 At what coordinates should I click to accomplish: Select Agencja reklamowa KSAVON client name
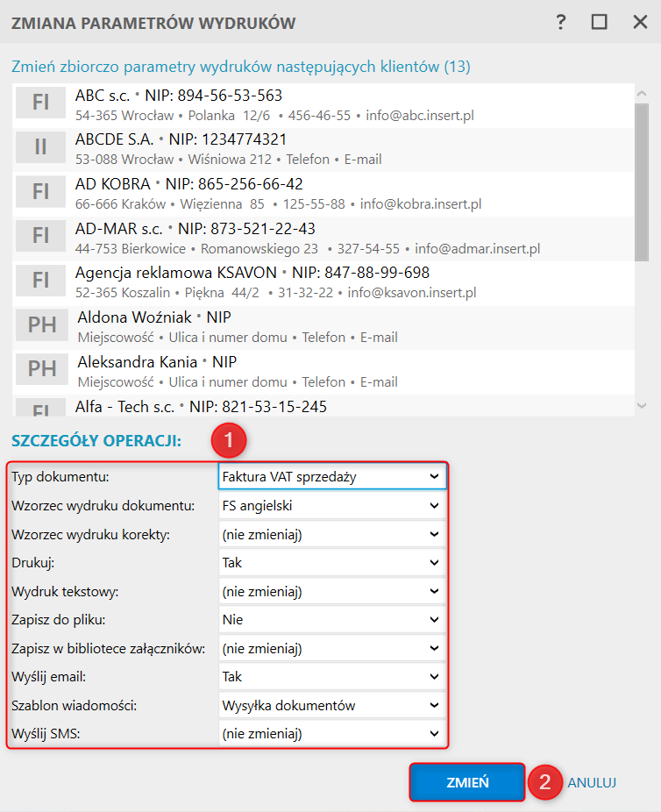click(176, 273)
